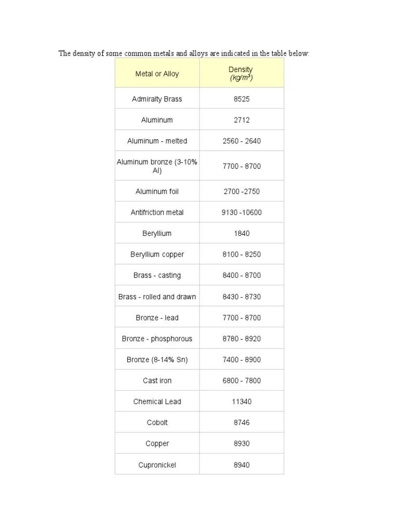Click the Density column header
Viewport: 399px width, 532px height.
coord(242,73)
